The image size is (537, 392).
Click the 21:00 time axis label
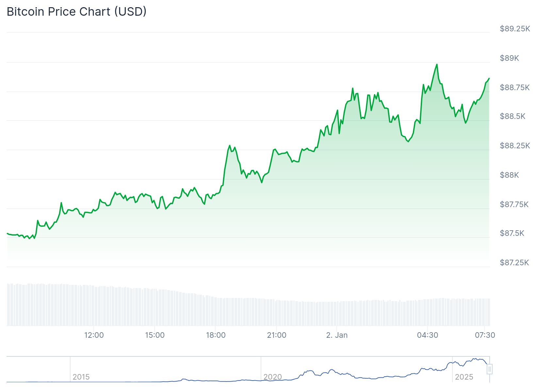277,335
